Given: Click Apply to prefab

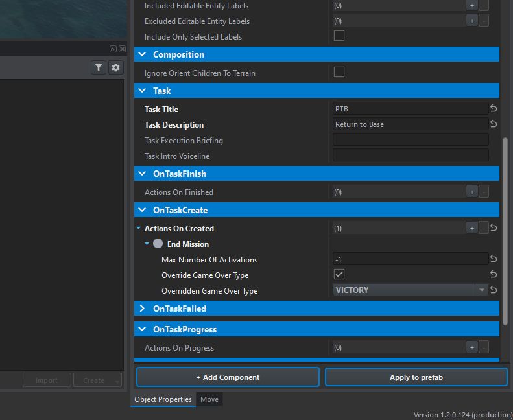Looking at the screenshot, I should [416, 377].
